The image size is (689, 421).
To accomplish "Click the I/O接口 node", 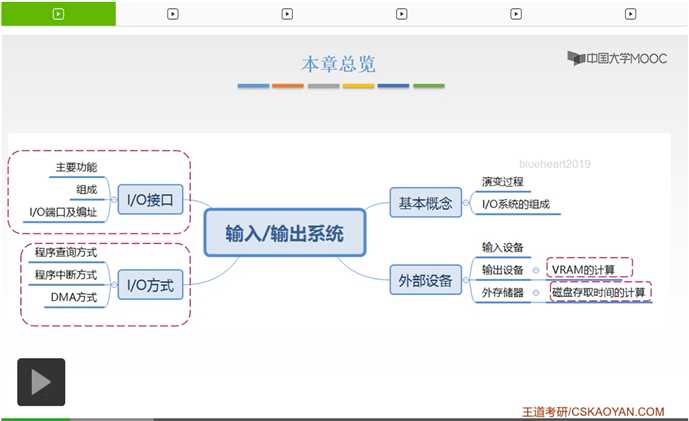I will pyautogui.click(x=150, y=200).
